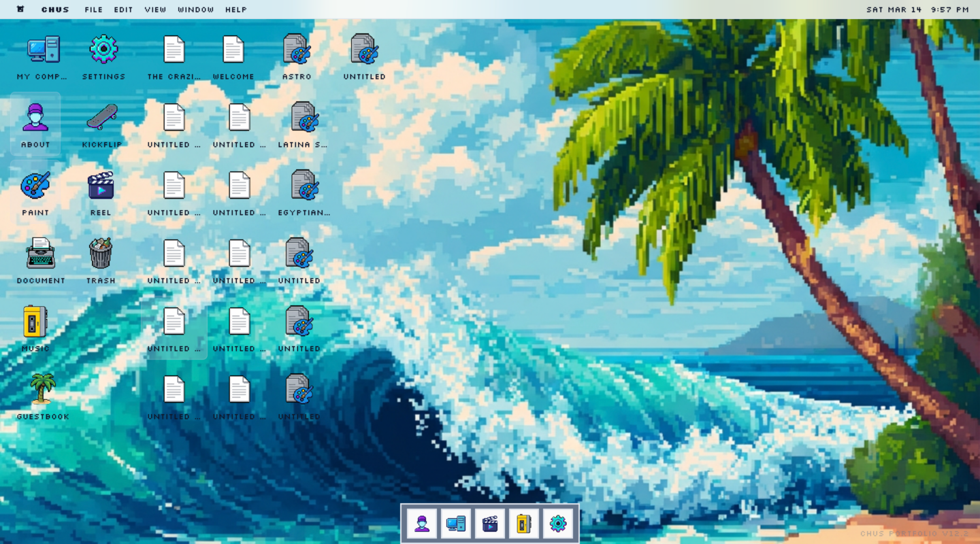980x544 pixels.
Task: Open the Settings gear desktop icon
Action: point(103,50)
